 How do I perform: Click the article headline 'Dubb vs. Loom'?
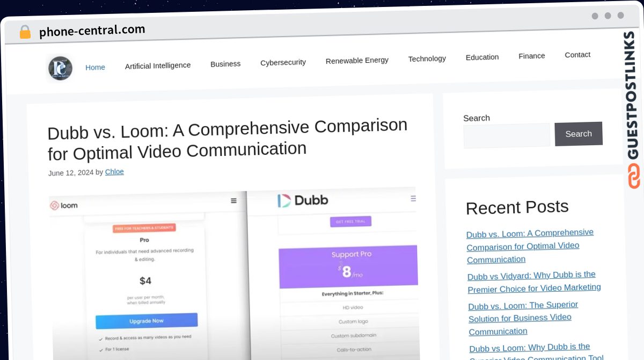pos(228,139)
